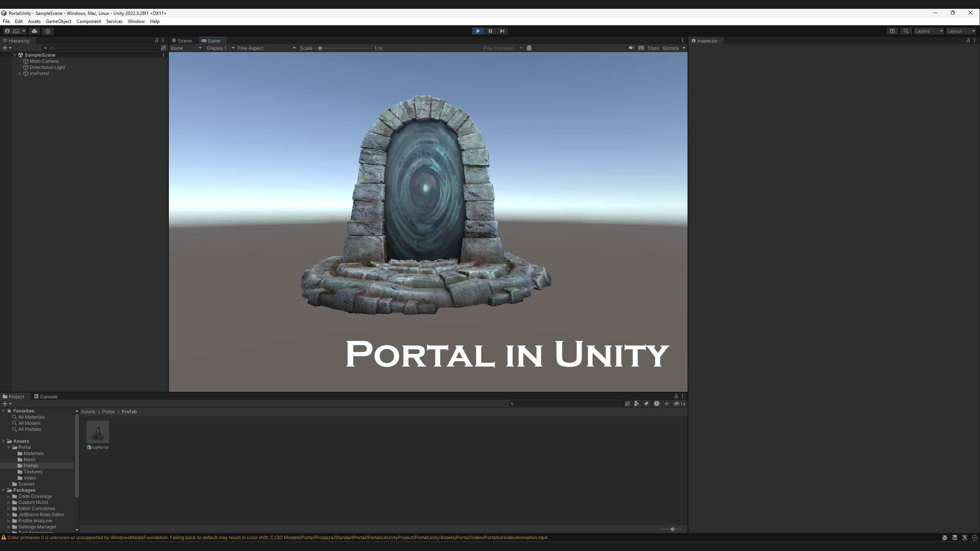Click Project search input field

pyautogui.click(x=568, y=404)
